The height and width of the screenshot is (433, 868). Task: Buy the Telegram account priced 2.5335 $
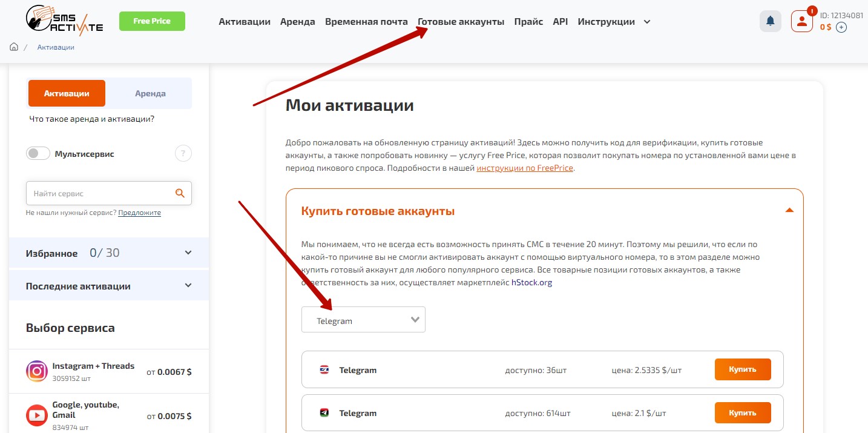click(743, 369)
